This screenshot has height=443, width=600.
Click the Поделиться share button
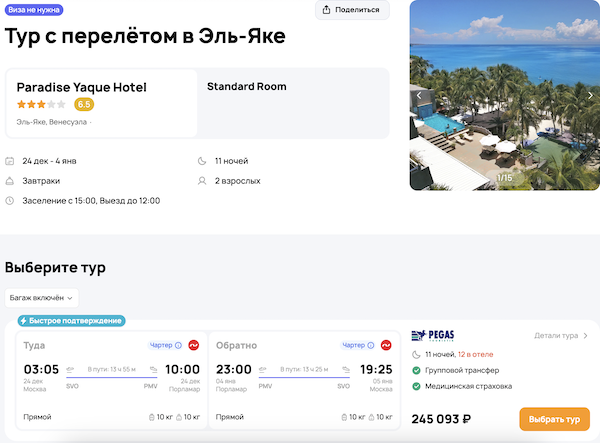(352, 10)
